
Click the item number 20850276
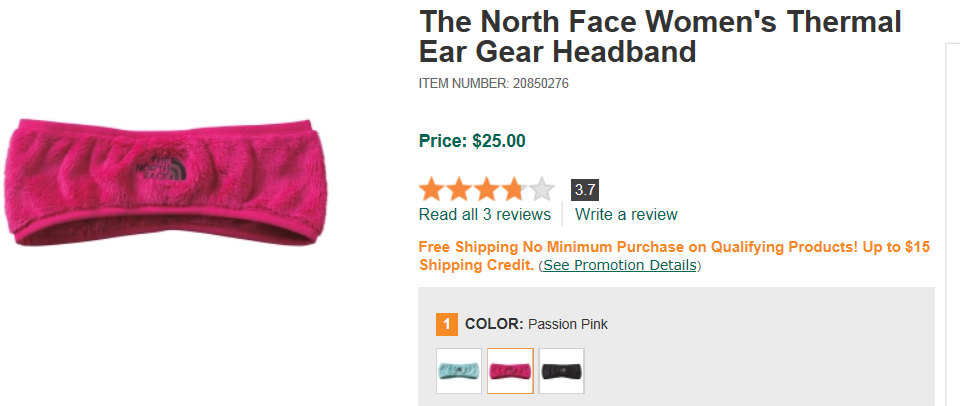540,83
